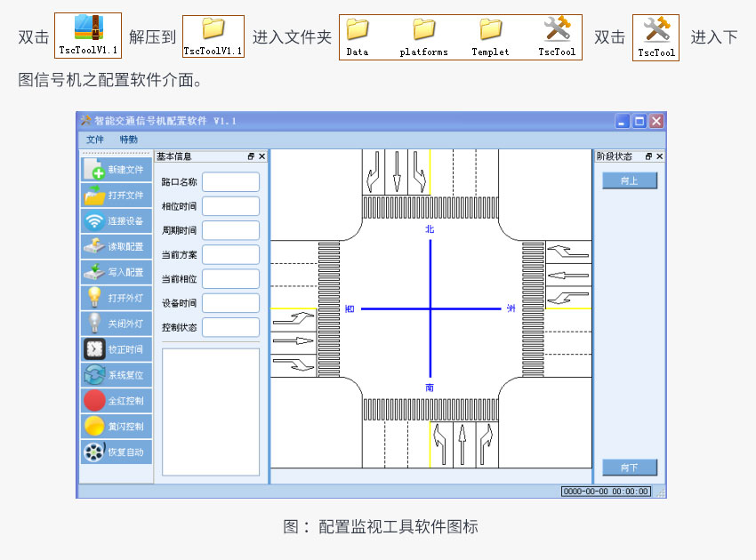Turn off lights with 关闭外灯
Viewport: 756px width, 560px height.
[117, 324]
